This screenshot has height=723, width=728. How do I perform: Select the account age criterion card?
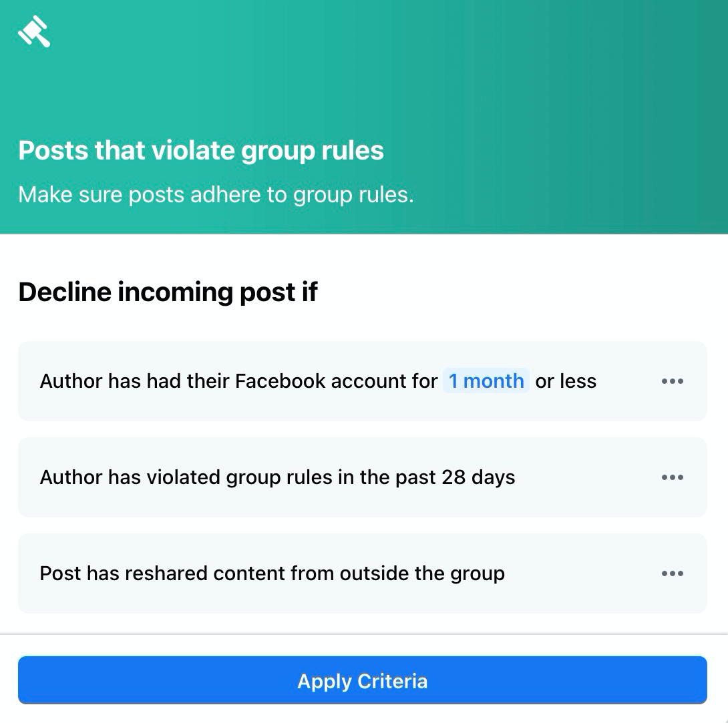coord(362,381)
